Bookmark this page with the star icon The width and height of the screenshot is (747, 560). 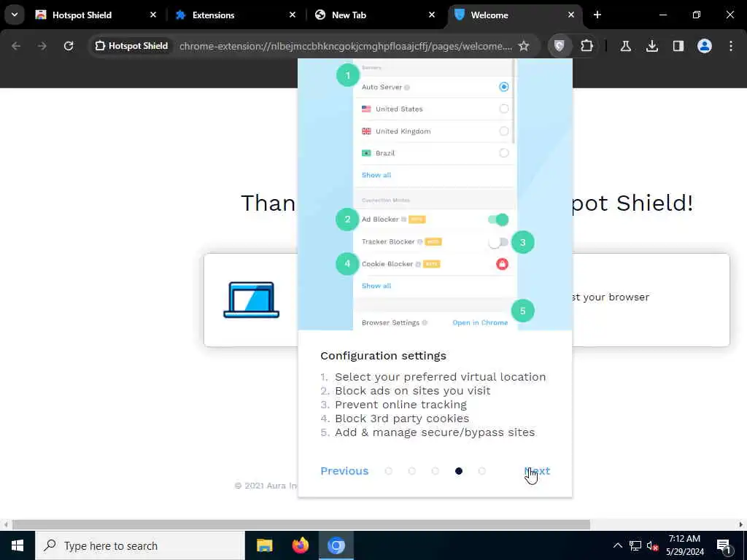(x=524, y=46)
